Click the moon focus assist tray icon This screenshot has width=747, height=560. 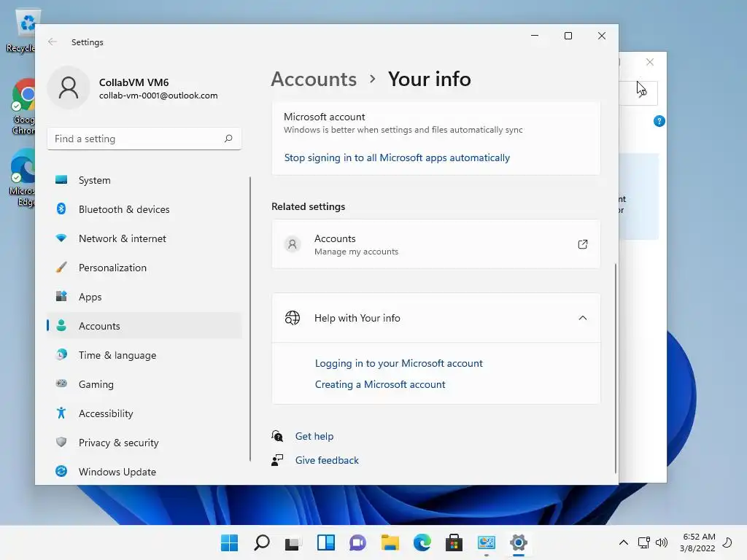pos(727,542)
